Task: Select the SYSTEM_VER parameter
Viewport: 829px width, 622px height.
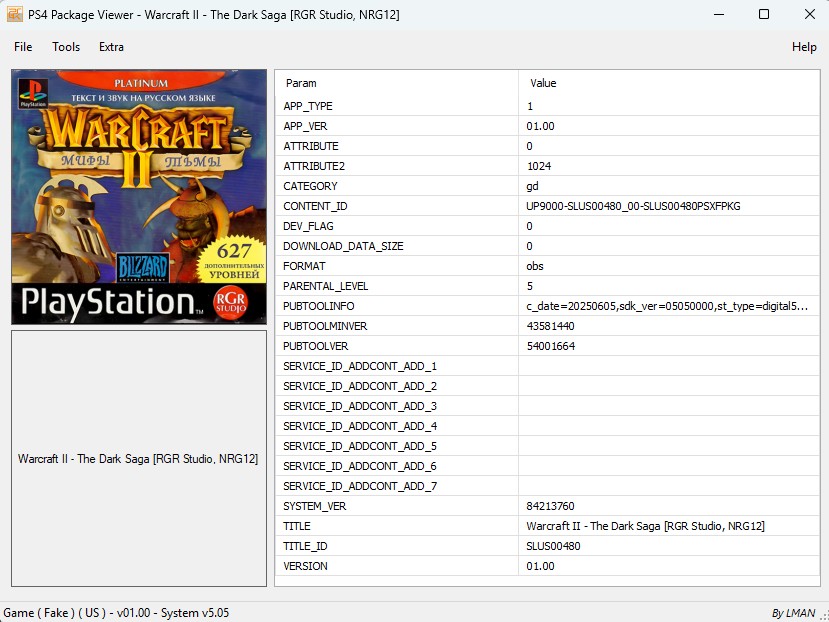Action: pyautogui.click(x=315, y=506)
